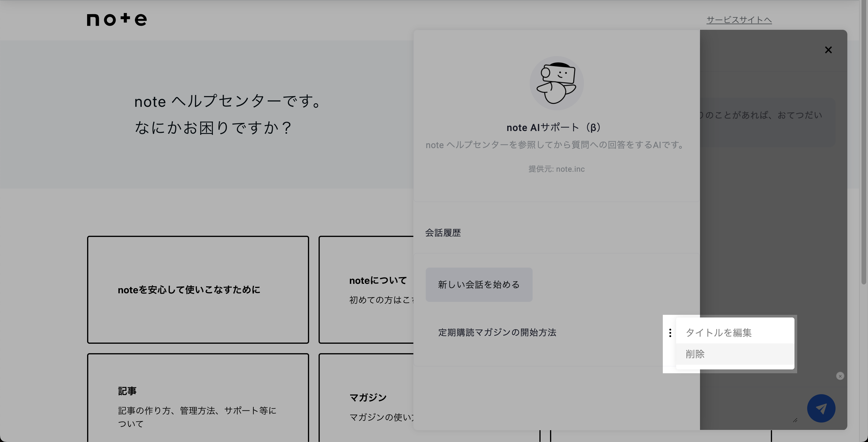Click the note logo in header

pos(117,19)
